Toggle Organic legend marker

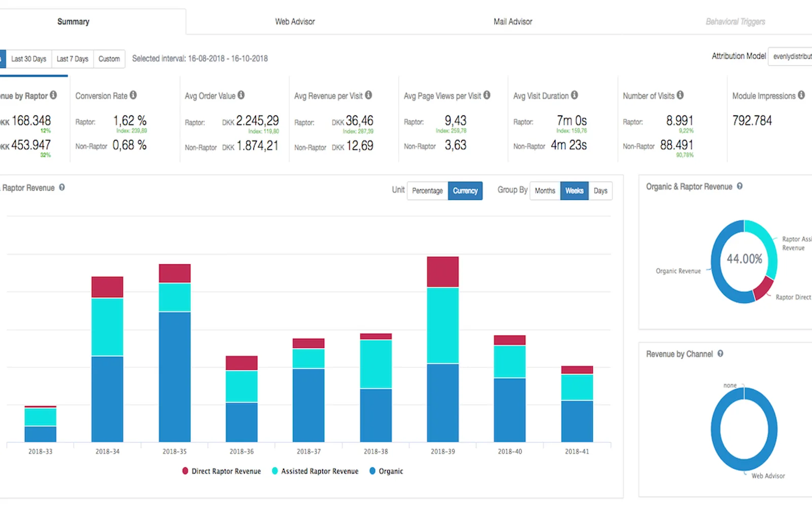pyautogui.click(x=373, y=471)
